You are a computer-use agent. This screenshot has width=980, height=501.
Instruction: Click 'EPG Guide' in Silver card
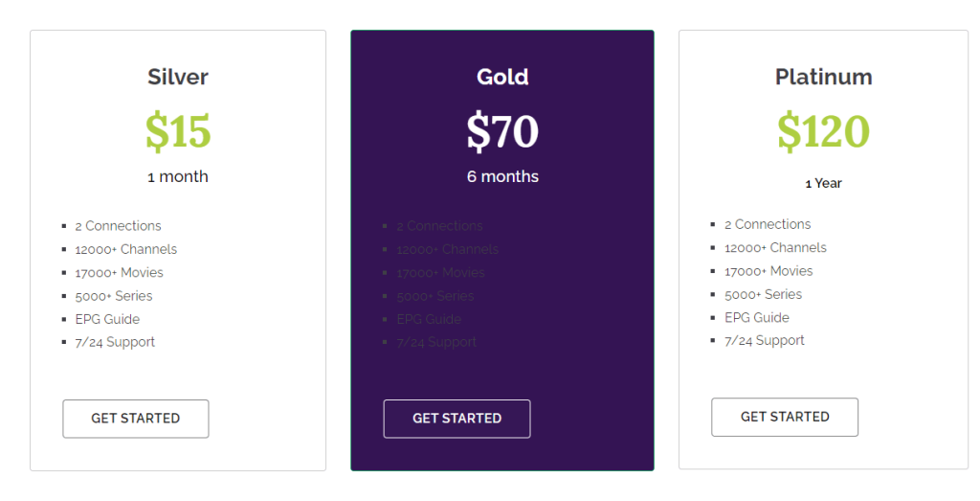(x=107, y=319)
